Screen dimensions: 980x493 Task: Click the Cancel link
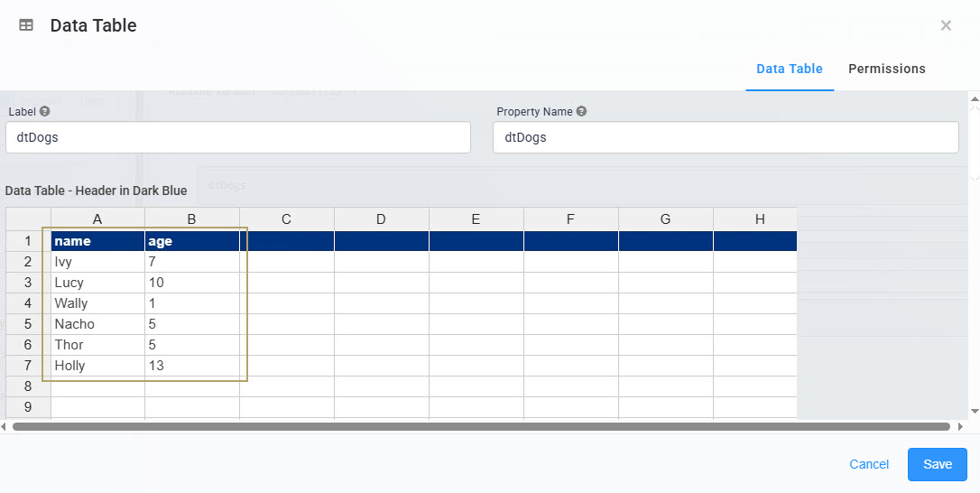[869, 464]
